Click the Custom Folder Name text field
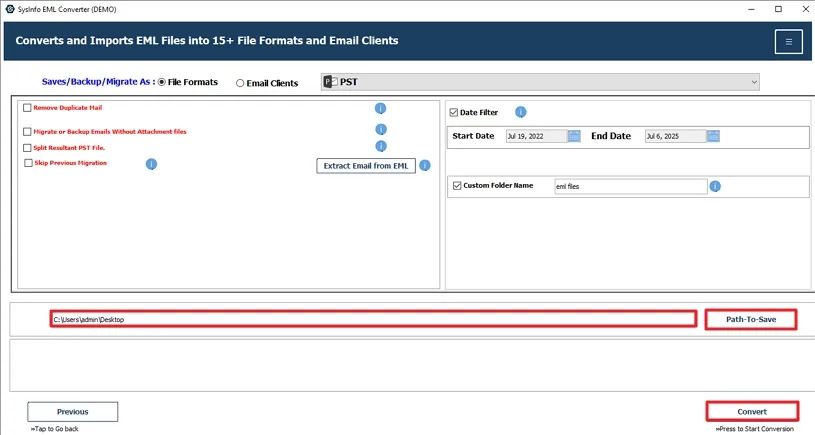The height and width of the screenshot is (435, 815). [x=630, y=186]
